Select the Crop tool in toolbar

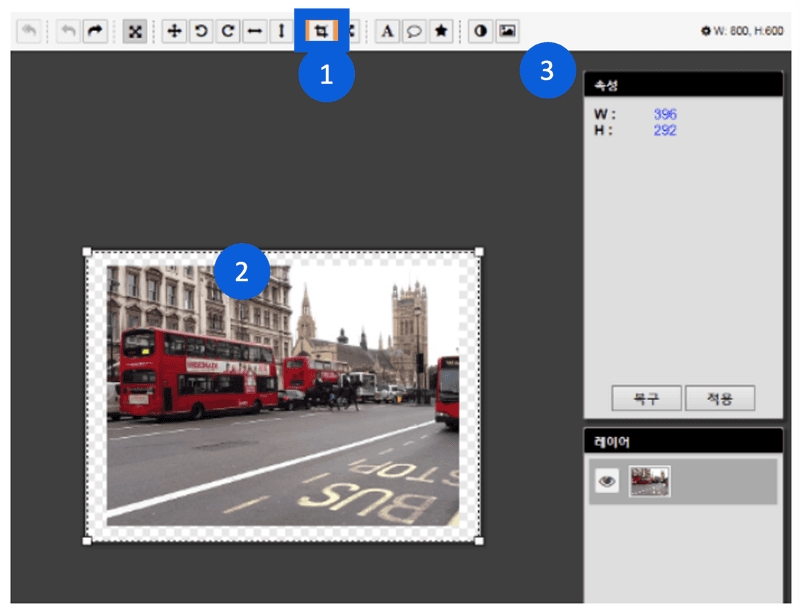321,31
